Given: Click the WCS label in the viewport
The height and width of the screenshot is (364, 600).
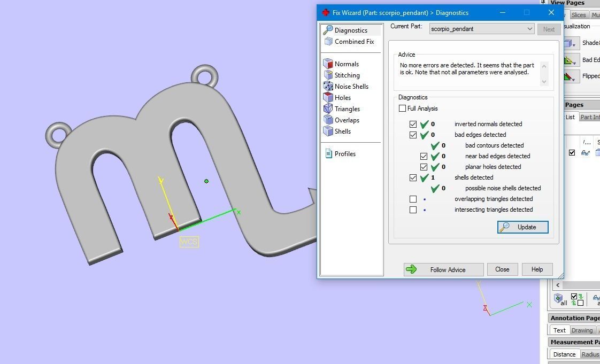Looking at the screenshot, I should [189, 242].
